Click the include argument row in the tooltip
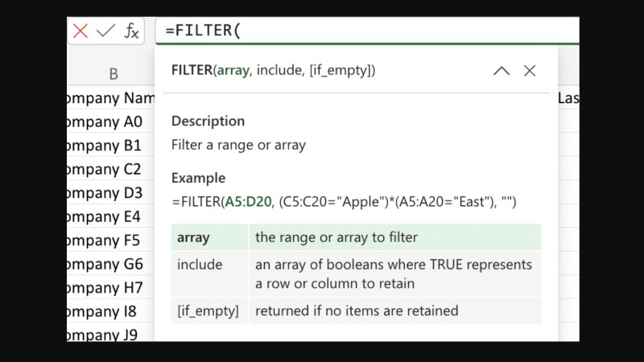Screen dimensions: 644x362 [x=356, y=274]
